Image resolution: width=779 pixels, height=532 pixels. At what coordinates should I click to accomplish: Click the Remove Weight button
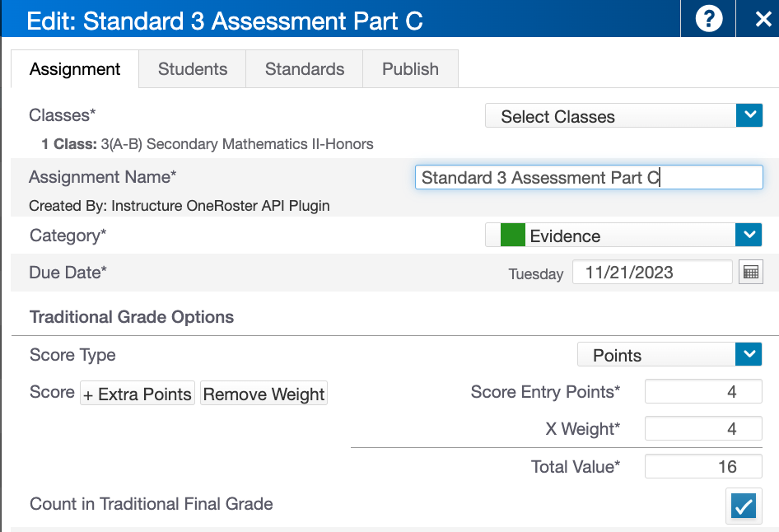(x=264, y=394)
